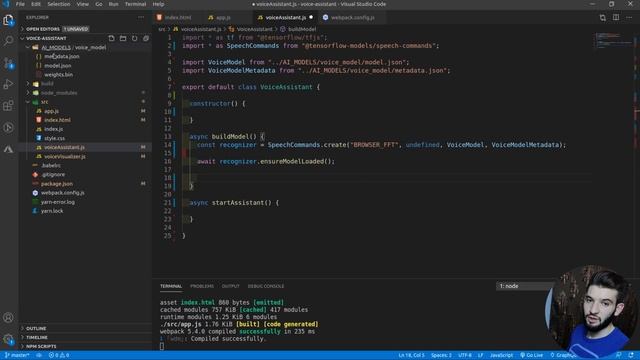Click the New File icon in the Explorer header
The width and height of the screenshot is (640, 360).
[x=111, y=38]
